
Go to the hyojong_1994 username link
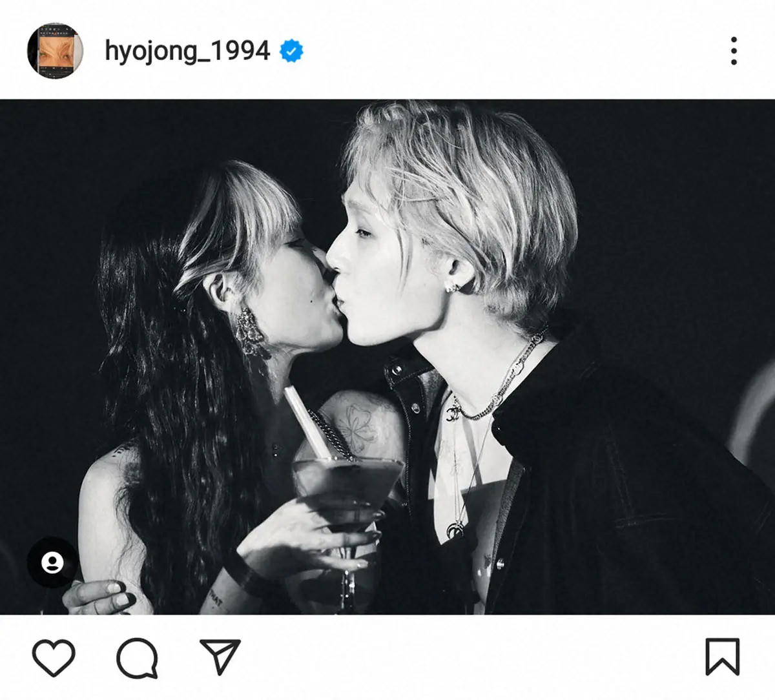(187, 51)
